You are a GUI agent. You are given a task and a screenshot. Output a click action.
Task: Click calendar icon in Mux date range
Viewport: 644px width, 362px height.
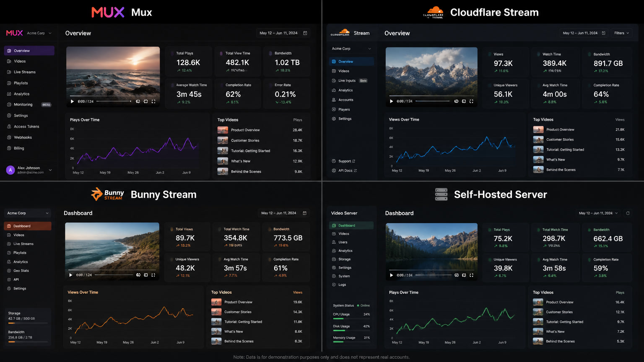[x=305, y=33]
